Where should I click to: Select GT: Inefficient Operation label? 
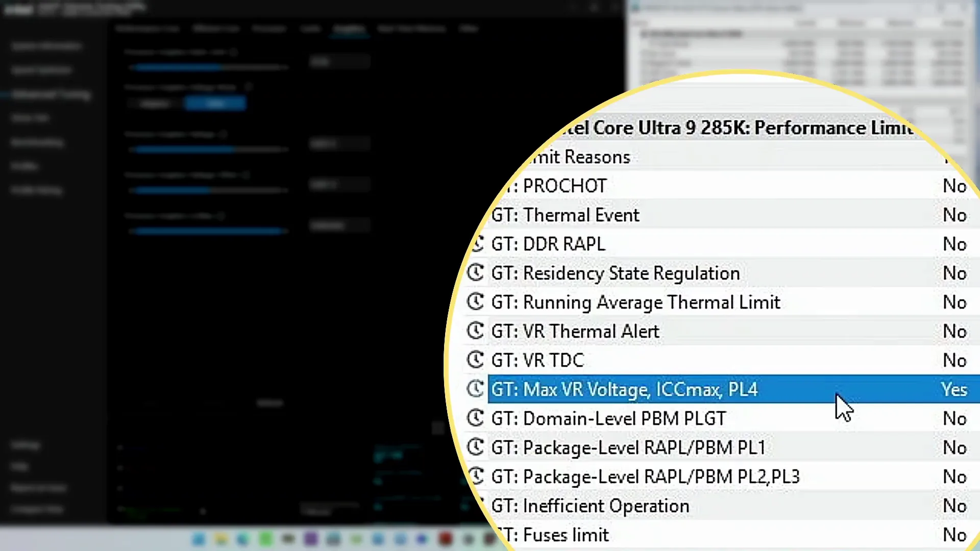[x=590, y=506]
